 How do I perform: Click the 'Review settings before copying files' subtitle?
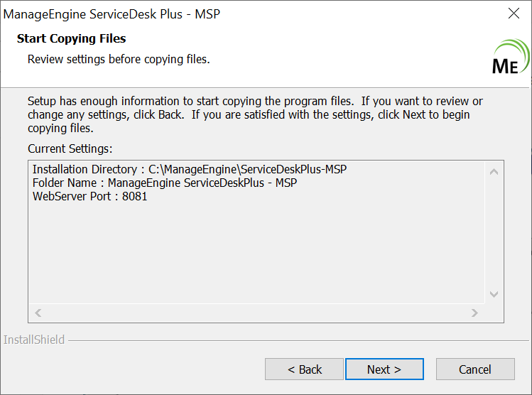coord(119,59)
